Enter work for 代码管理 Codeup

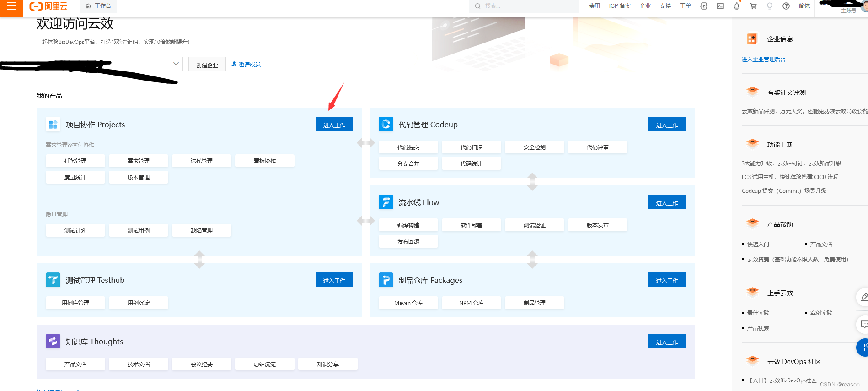point(667,125)
